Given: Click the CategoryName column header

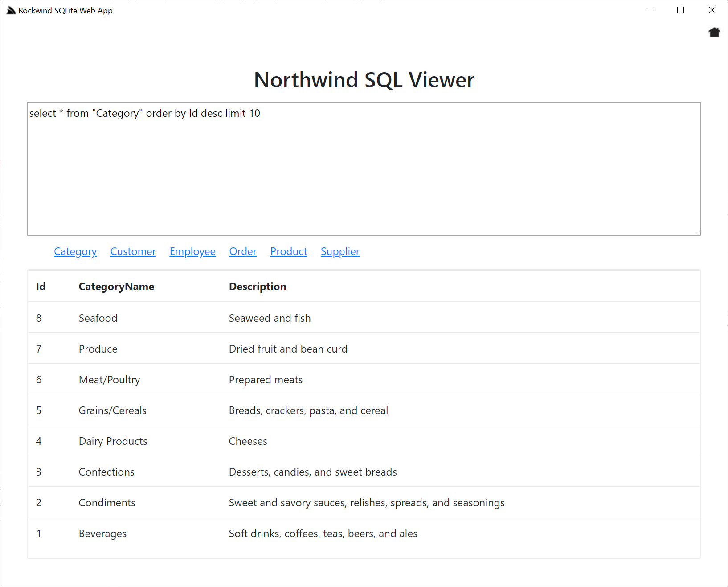Looking at the screenshot, I should [116, 287].
